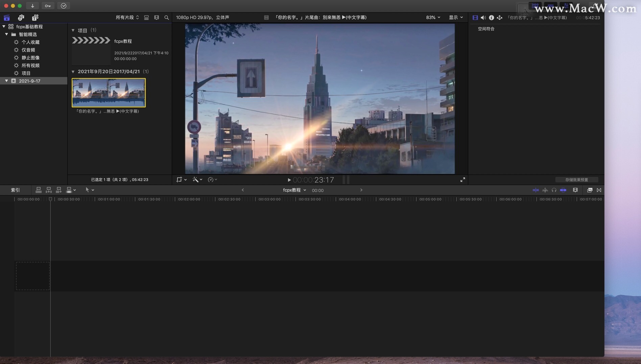The width and height of the screenshot is (641, 364).
Task: Open the Effects browser icon
Action: coord(590,190)
